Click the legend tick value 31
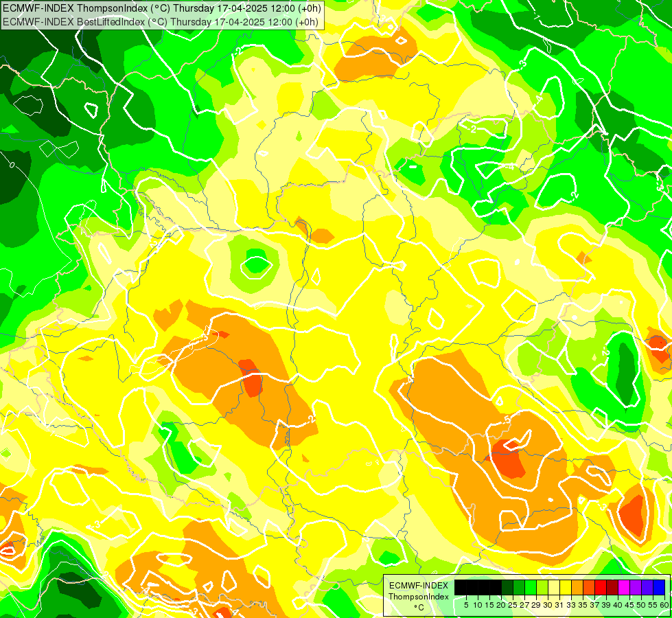Screen dimensions: 672x618 click(559, 605)
